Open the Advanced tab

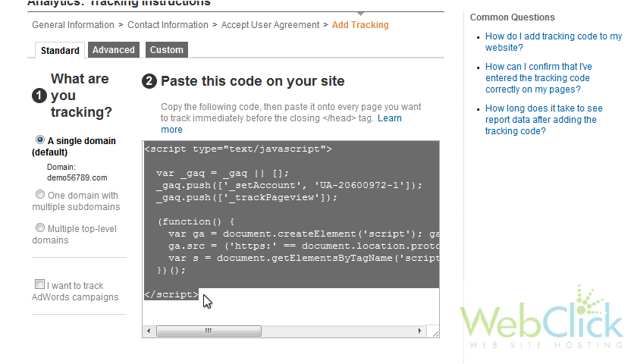click(114, 49)
